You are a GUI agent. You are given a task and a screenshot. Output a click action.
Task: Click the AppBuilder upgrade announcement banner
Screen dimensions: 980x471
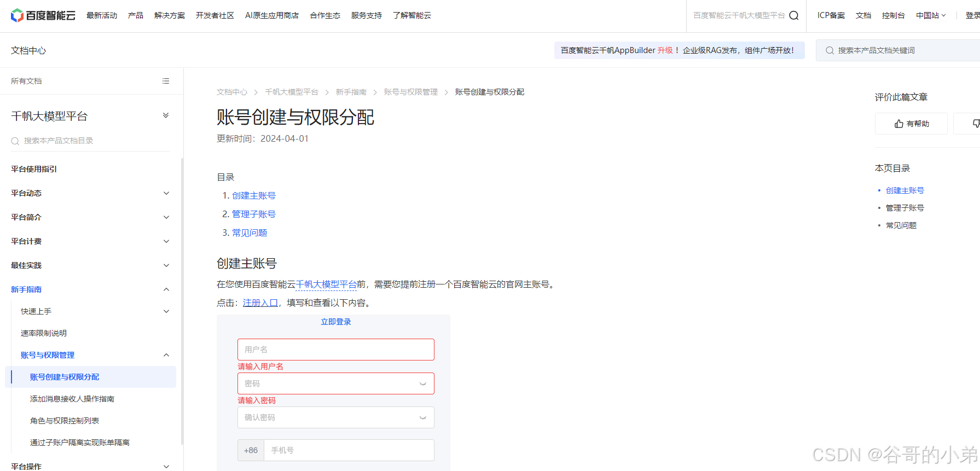(679, 50)
